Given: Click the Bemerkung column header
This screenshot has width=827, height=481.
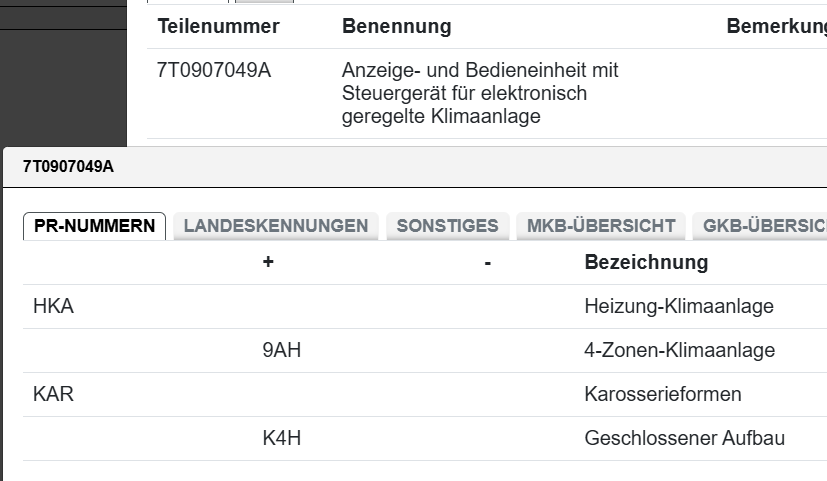Looking at the screenshot, I should click(x=776, y=26).
